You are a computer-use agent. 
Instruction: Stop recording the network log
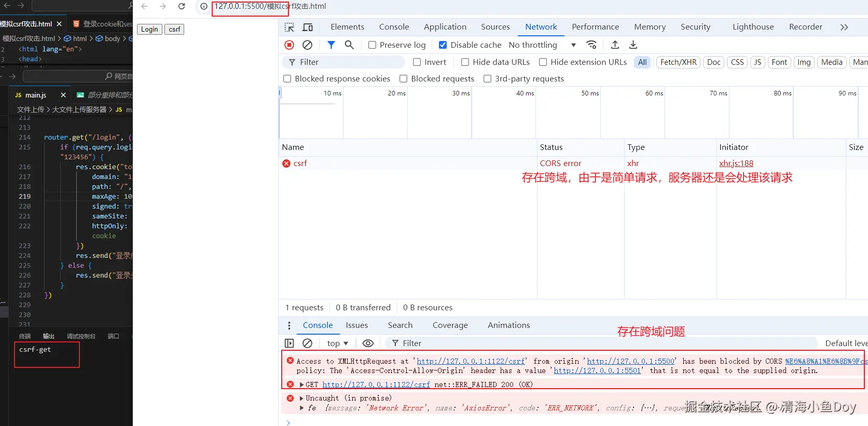click(x=290, y=45)
